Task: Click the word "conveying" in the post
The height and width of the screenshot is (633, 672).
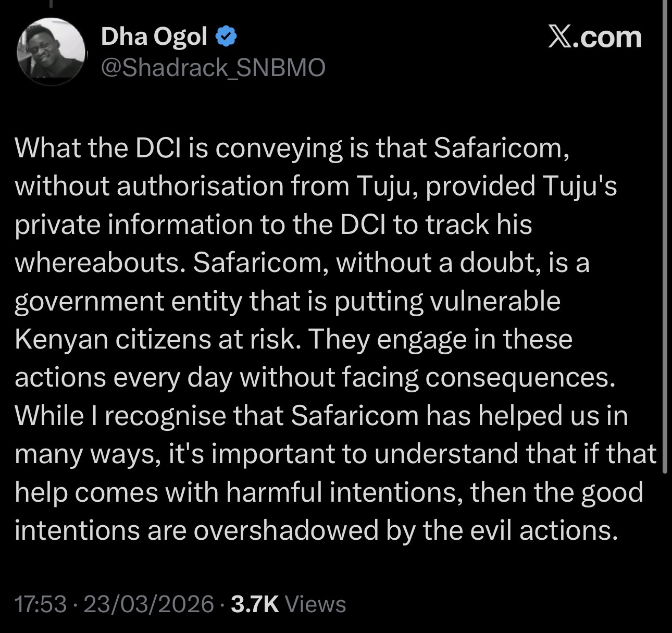Action: coord(279,148)
